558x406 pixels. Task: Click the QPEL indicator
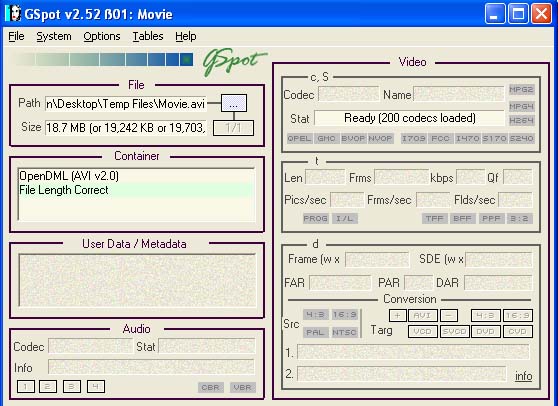coord(300,138)
